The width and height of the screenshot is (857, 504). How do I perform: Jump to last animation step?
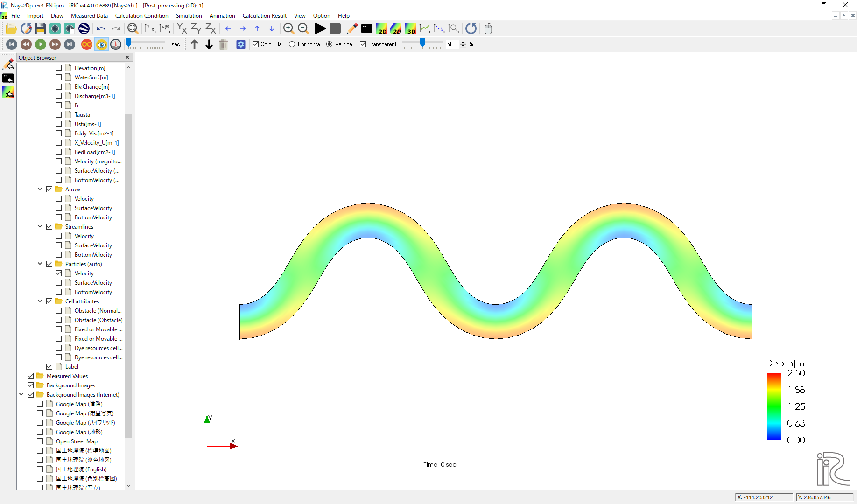point(70,44)
